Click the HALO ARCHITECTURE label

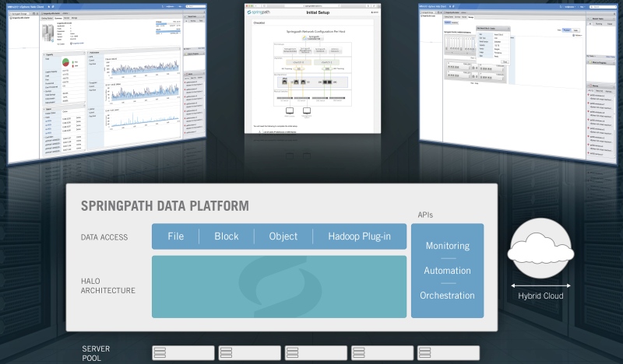(108, 285)
